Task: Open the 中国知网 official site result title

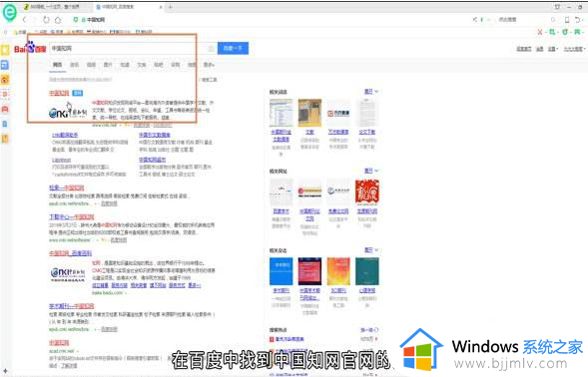Action: [x=59, y=93]
